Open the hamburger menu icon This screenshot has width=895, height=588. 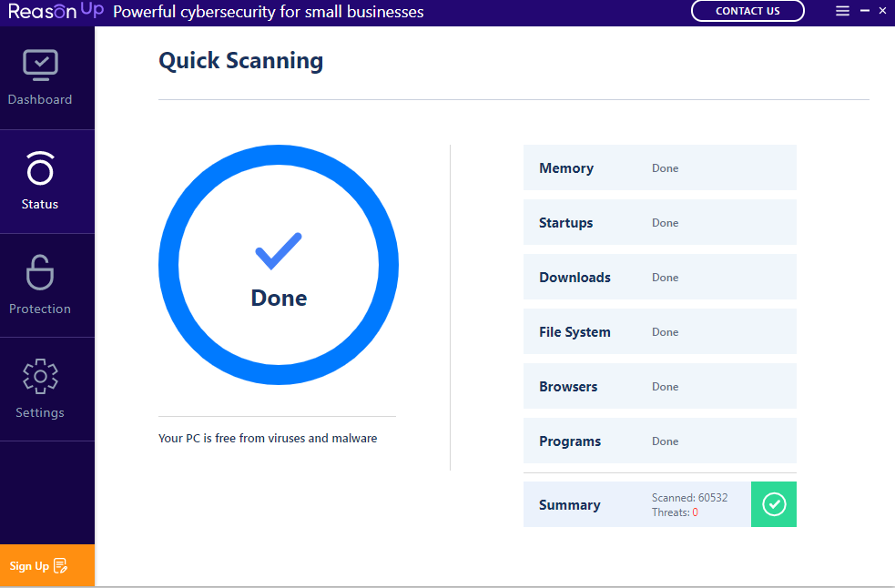click(842, 11)
